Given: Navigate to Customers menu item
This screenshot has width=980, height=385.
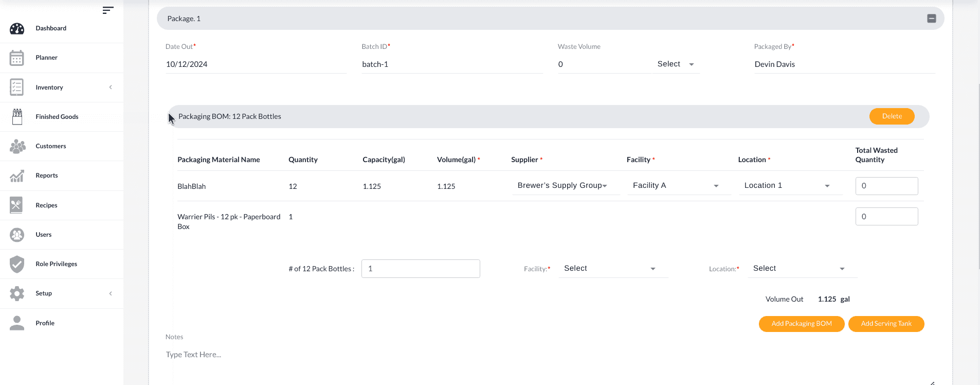Looking at the screenshot, I should pyautogui.click(x=51, y=146).
